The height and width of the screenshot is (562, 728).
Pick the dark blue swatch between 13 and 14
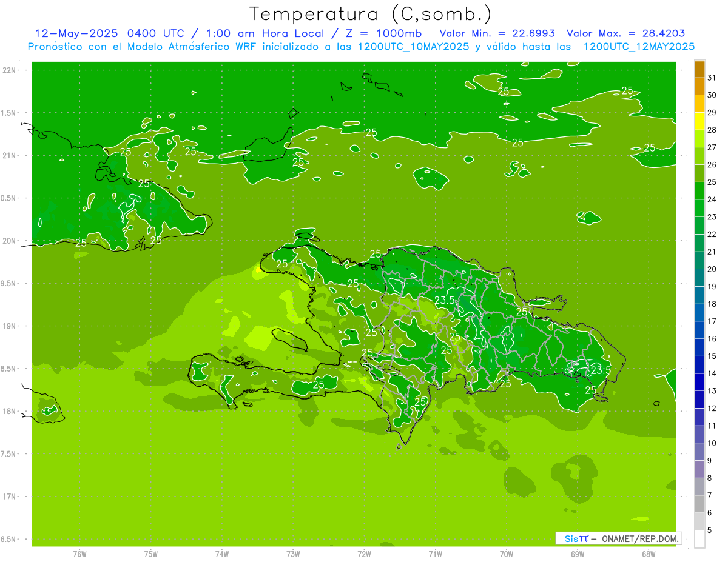coord(699,383)
